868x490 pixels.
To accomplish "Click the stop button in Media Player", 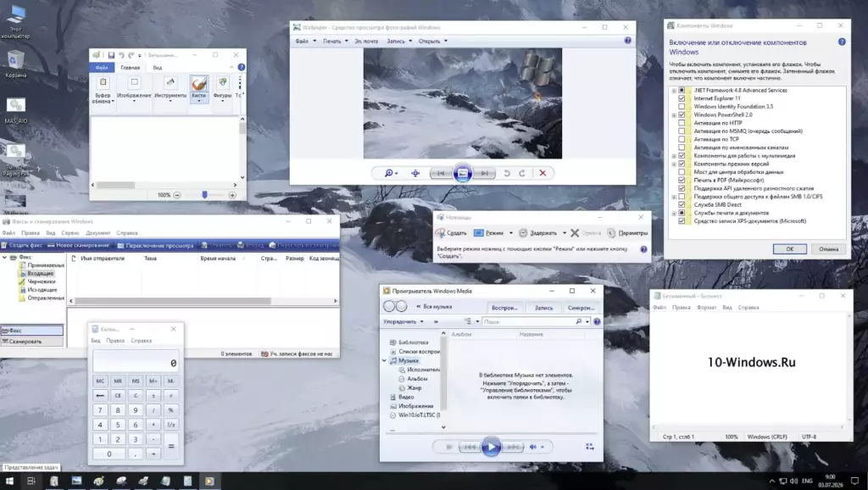I will point(449,447).
